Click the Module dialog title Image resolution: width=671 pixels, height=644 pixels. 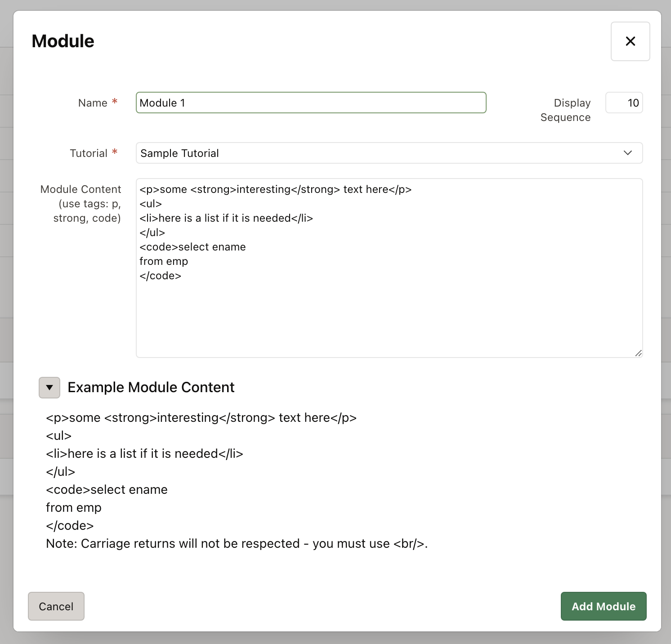point(63,41)
